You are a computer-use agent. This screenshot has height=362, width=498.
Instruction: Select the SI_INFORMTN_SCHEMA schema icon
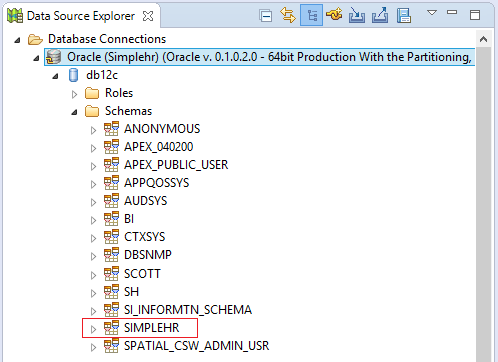click(x=111, y=309)
